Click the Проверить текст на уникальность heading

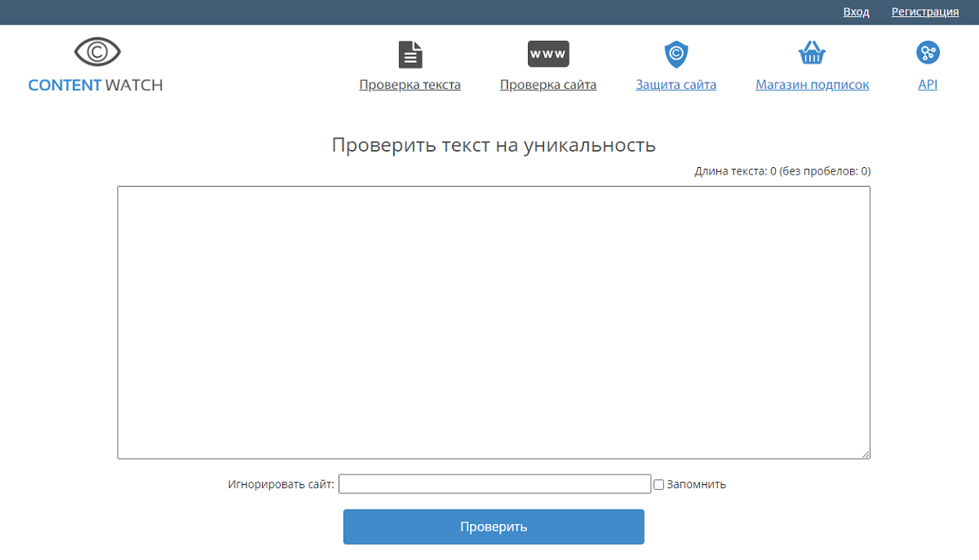(494, 145)
